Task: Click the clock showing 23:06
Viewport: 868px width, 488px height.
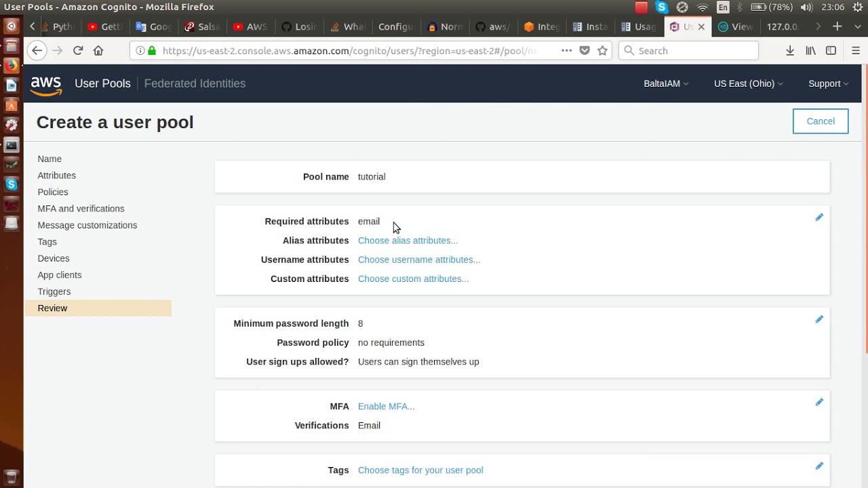Action: pyautogui.click(x=833, y=7)
